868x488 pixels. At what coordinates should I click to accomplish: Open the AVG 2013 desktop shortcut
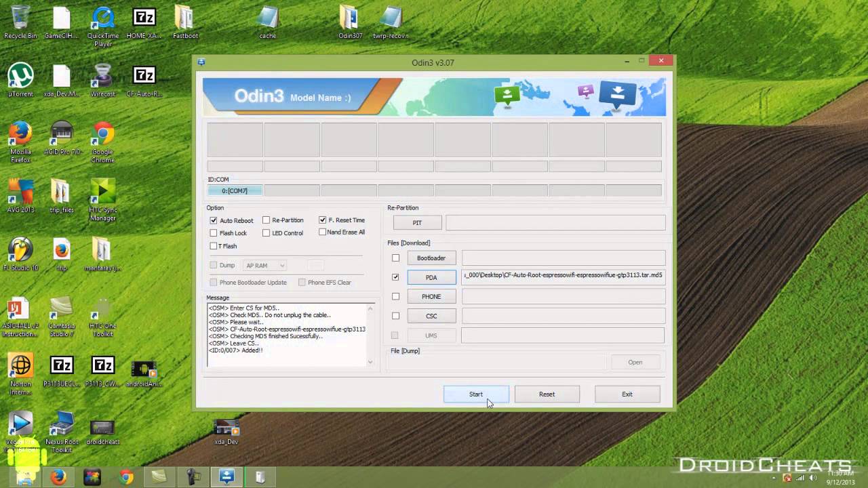[x=20, y=197]
